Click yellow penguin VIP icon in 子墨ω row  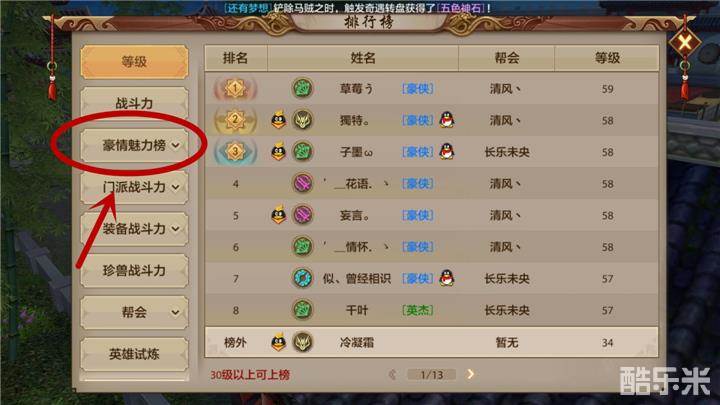point(278,152)
